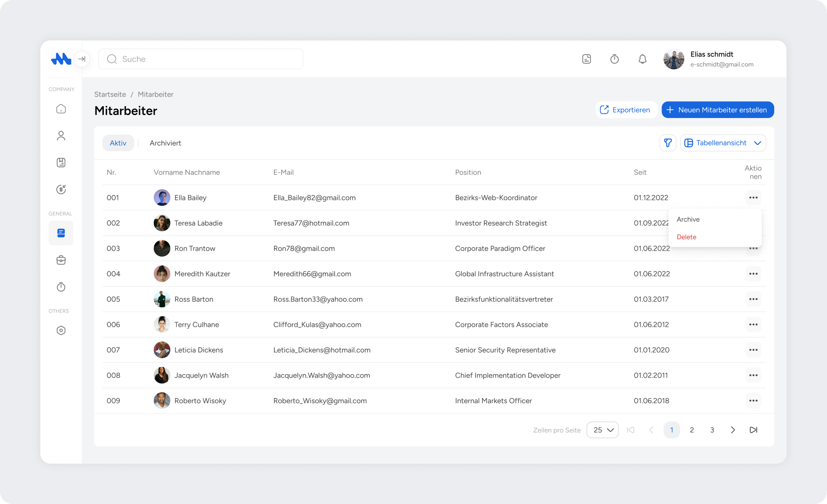Open the person profile sidebar icon
The width and height of the screenshot is (827, 504).
(x=61, y=136)
